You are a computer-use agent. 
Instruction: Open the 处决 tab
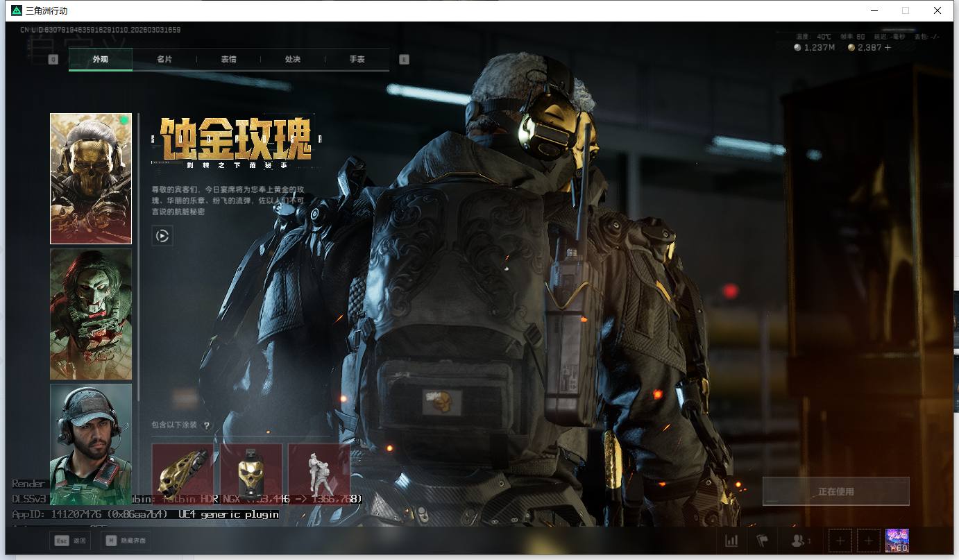point(293,60)
